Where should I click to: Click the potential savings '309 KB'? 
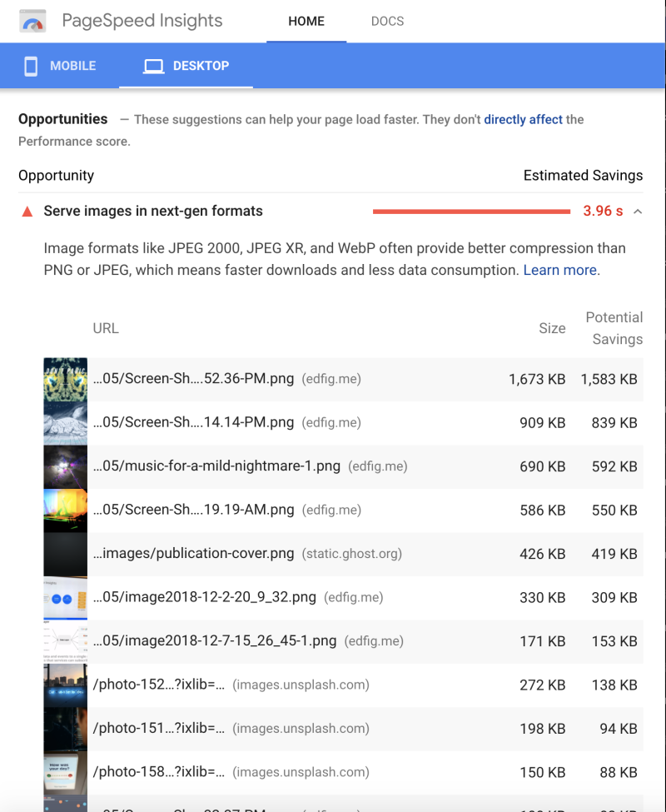(614, 598)
